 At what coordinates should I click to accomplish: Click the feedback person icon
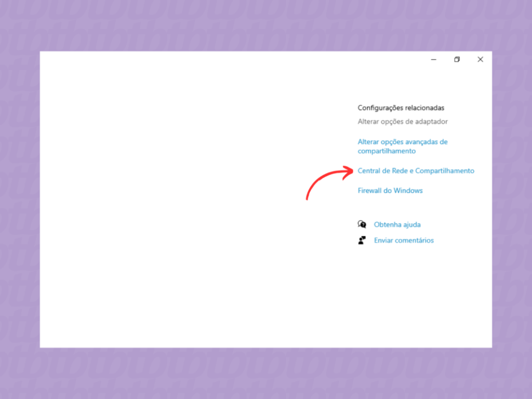point(362,240)
